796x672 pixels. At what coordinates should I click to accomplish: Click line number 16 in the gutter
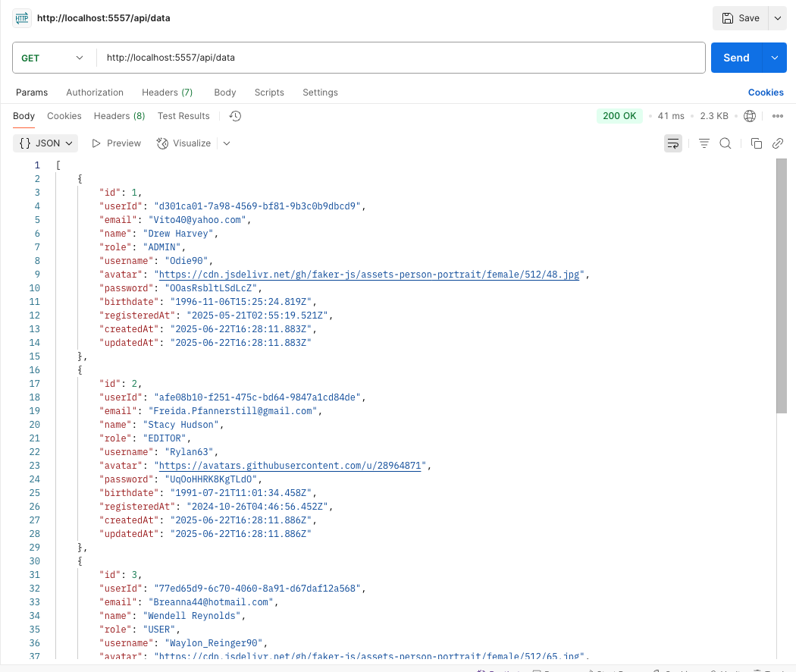coord(35,370)
